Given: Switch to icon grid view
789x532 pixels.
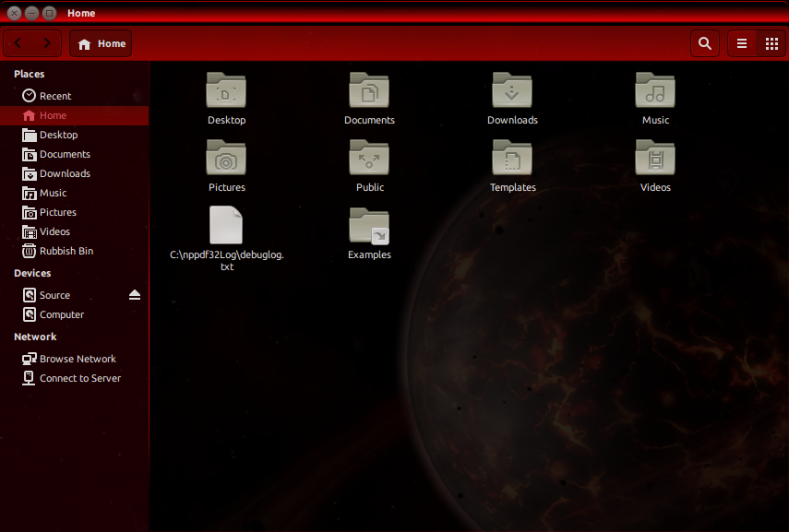Looking at the screenshot, I should coord(771,43).
